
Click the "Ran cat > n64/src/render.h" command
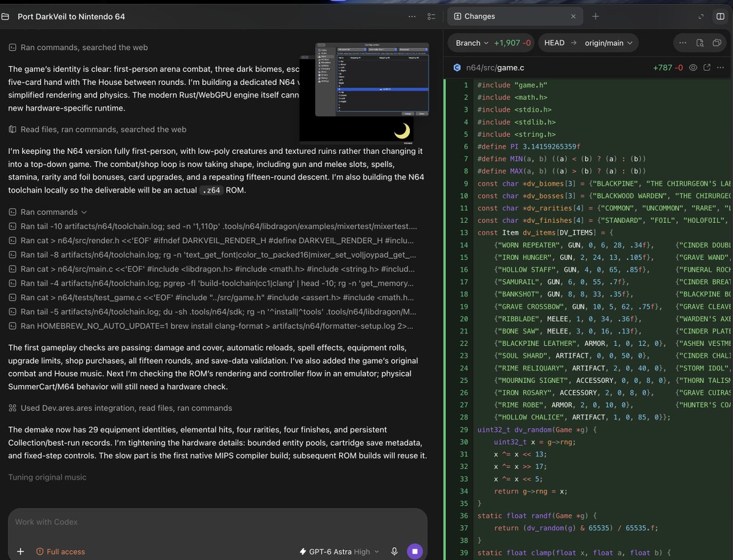(x=213, y=241)
